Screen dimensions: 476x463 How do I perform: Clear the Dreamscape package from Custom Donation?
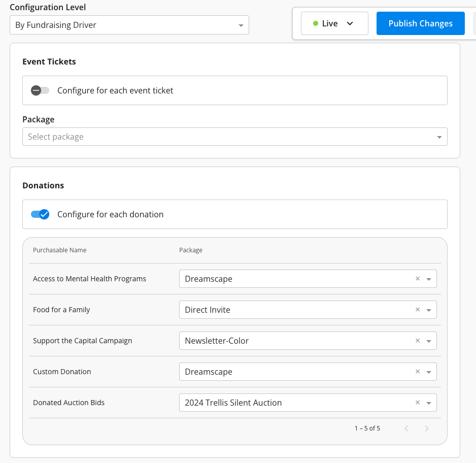click(417, 372)
